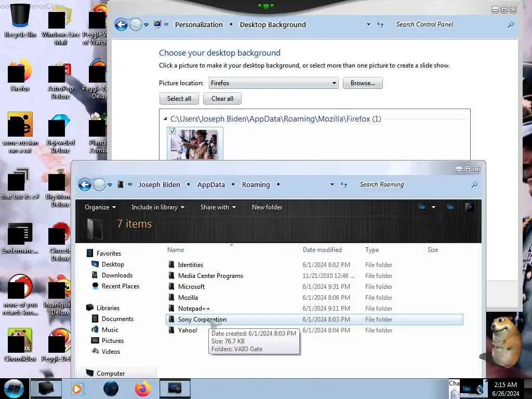Open Include in library menu
The image size is (532, 399).
(158, 207)
